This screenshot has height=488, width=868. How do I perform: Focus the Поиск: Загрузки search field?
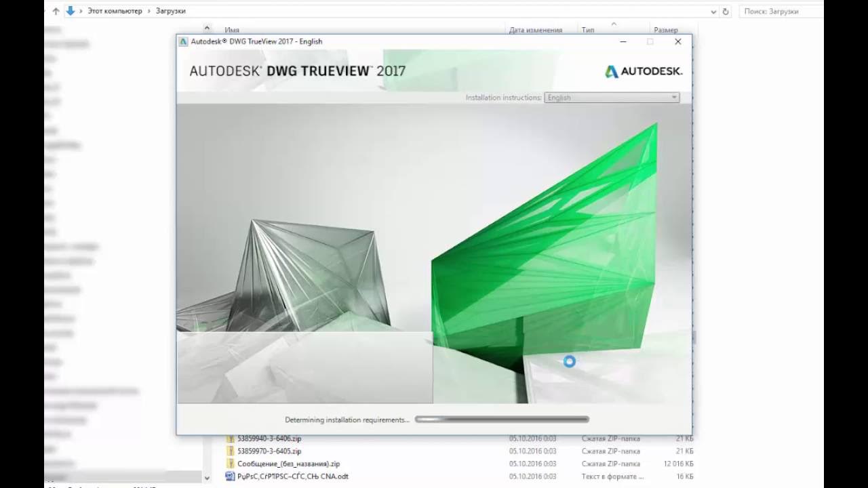click(x=780, y=12)
